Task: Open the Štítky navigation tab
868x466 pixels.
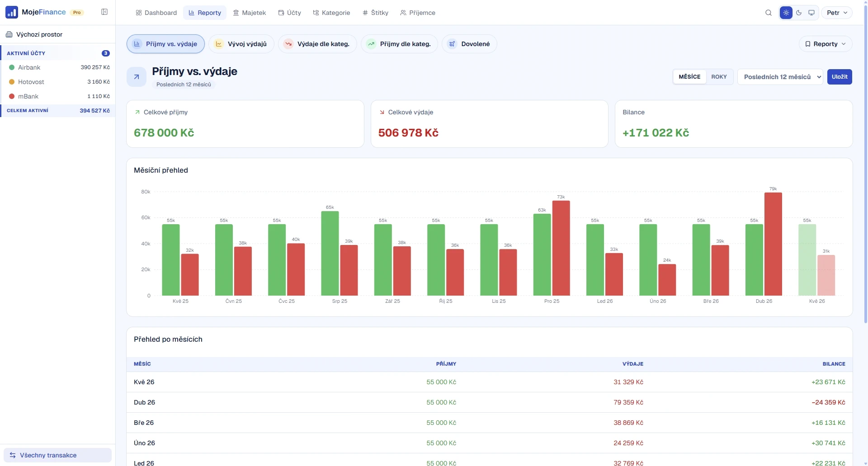Action: pyautogui.click(x=375, y=13)
